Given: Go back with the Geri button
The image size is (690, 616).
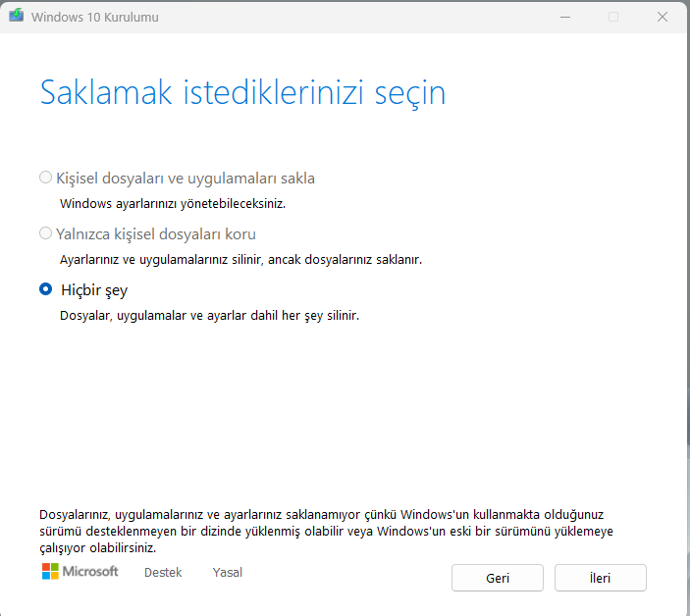Looking at the screenshot, I should [x=498, y=578].
